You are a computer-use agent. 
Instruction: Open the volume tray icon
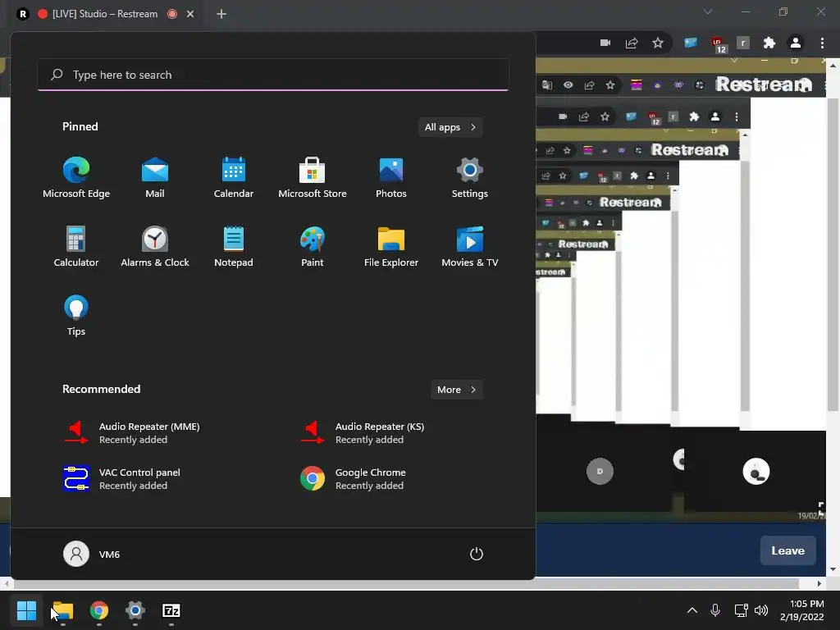point(761,610)
